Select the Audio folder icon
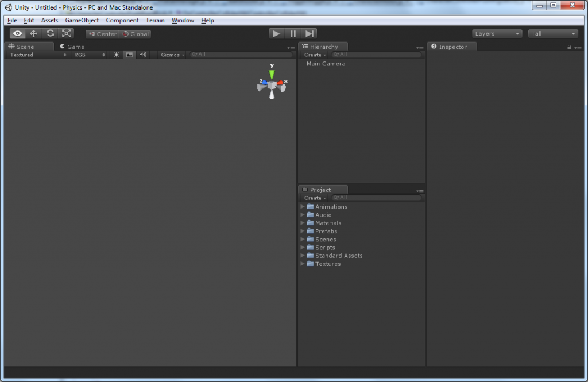The width and height of the screenshot is (588, 382). (310, 215)
